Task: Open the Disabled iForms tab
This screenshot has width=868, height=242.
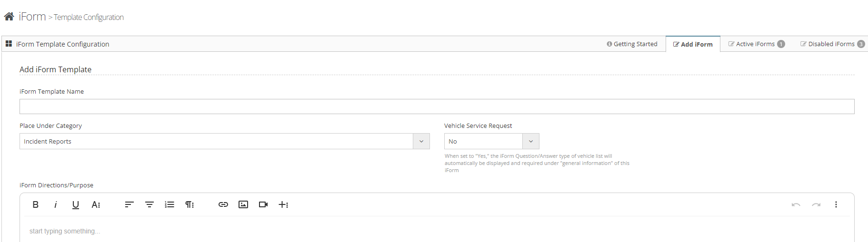Action: click(x=832, y=44)
